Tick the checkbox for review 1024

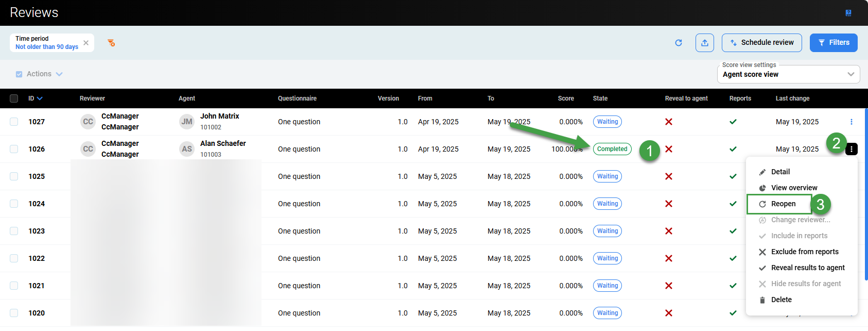click(14, 204)
